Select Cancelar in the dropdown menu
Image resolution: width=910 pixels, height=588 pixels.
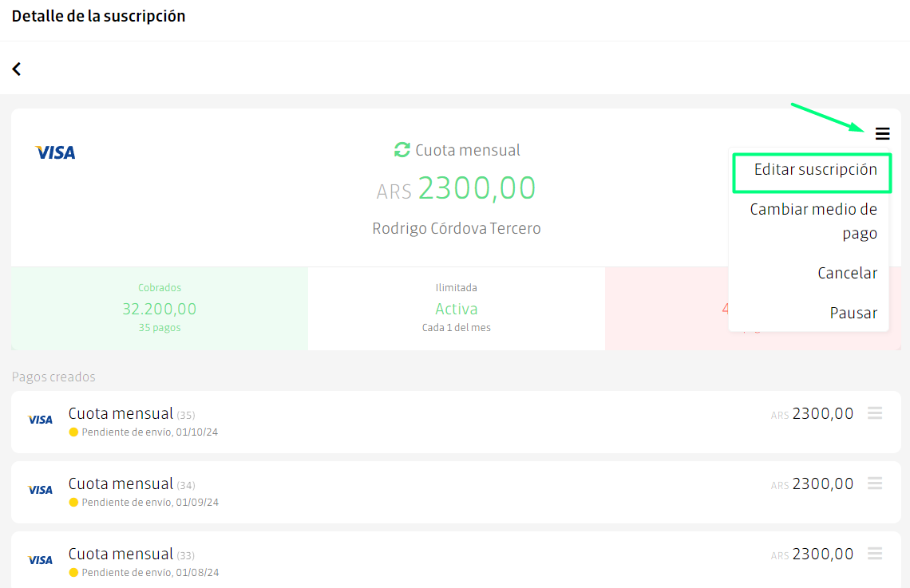pyautogui.click(x=847, y=273)
